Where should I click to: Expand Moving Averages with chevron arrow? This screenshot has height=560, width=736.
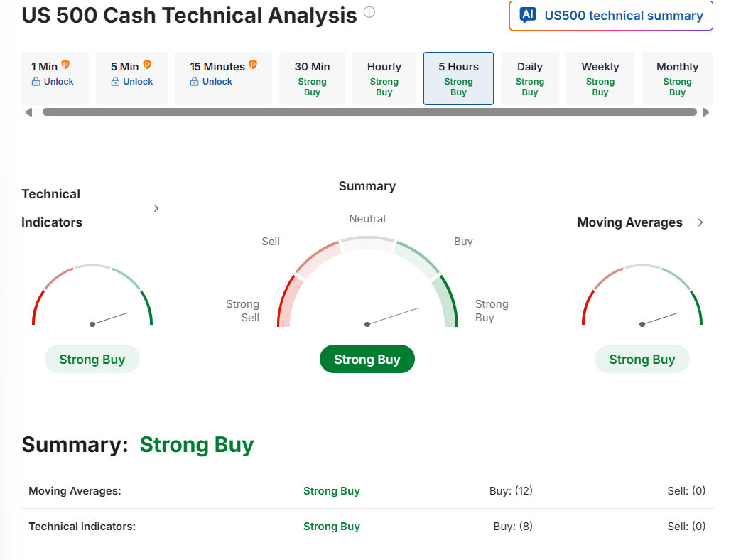pos(700,222)
